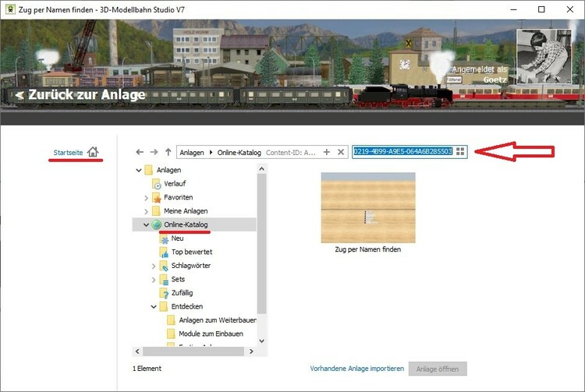Maximize the 3D-Modellbahn Studio window

[x=541, y=9]
